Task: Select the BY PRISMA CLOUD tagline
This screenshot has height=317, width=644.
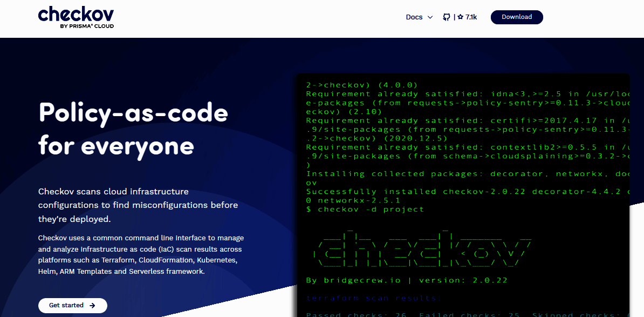Action: coord(88,25)
